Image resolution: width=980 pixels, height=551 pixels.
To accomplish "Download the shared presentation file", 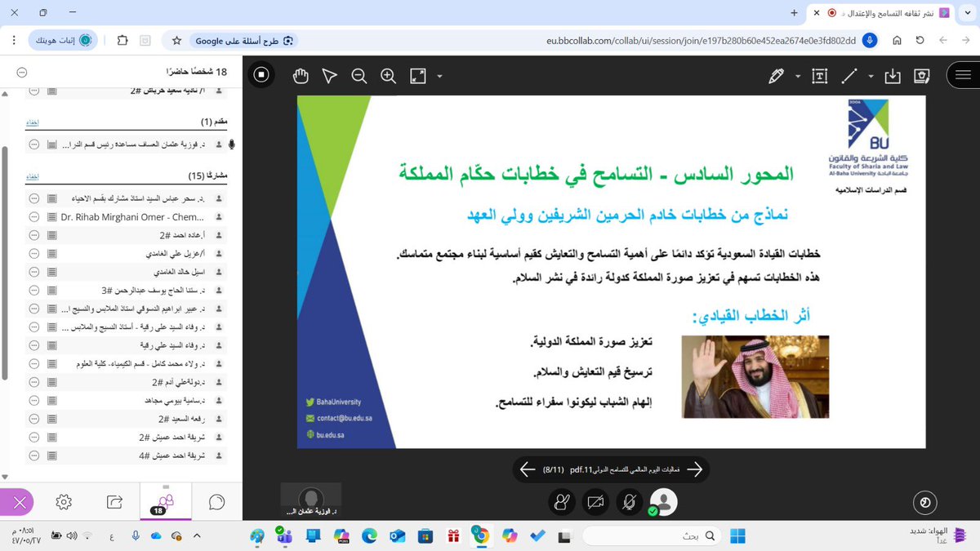I will click(x=892, y=75).
